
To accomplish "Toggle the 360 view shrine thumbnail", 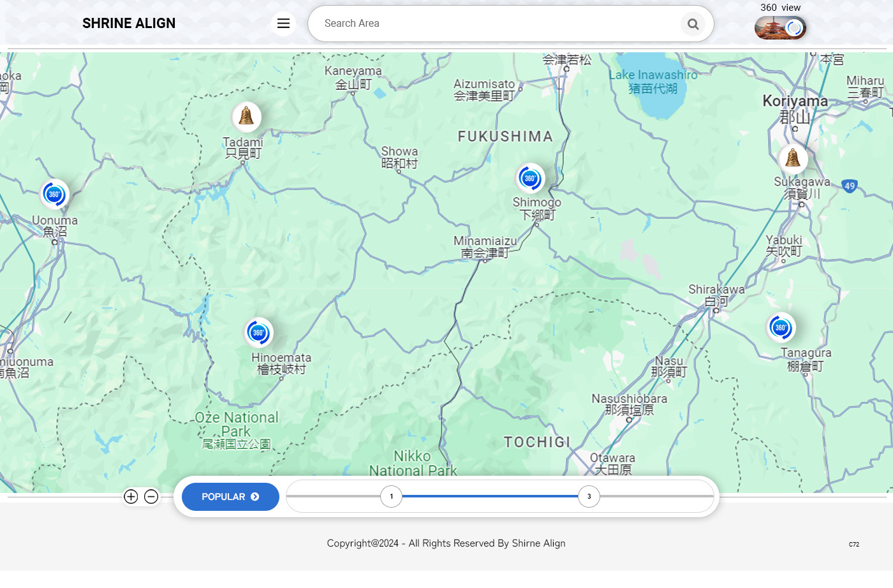I will click(780, 28).
